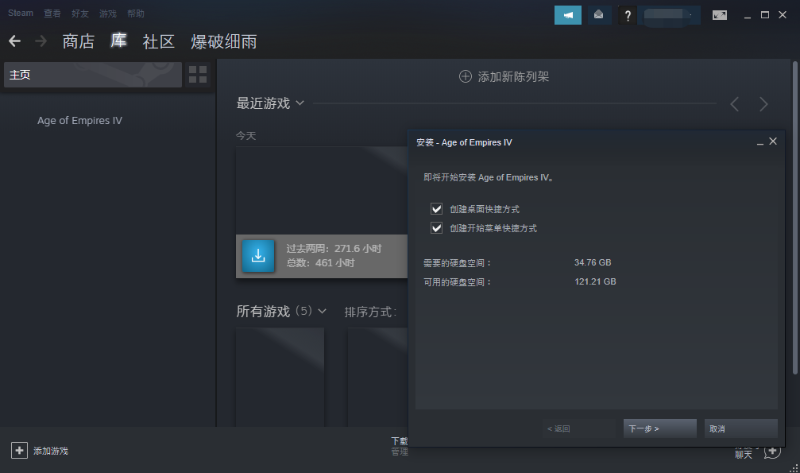Open the Steam menu

click(x=20, y=13)
